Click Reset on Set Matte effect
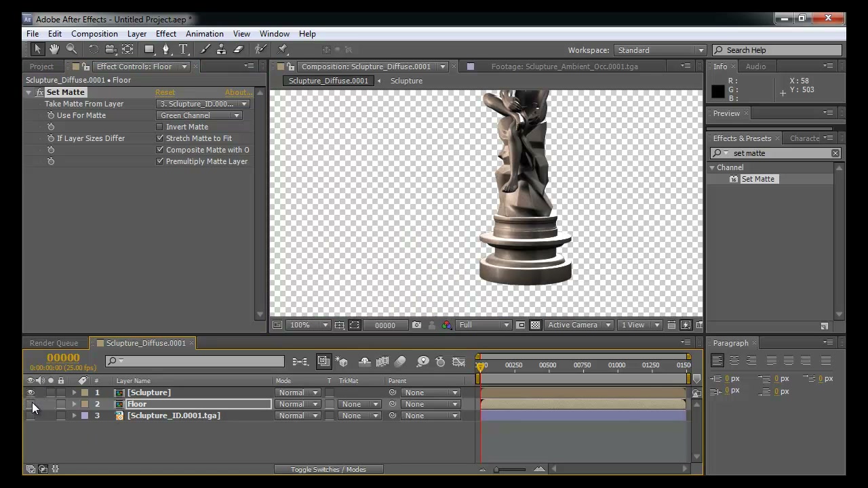The height and width of the screenshot is (488, 868). [165, 92]
